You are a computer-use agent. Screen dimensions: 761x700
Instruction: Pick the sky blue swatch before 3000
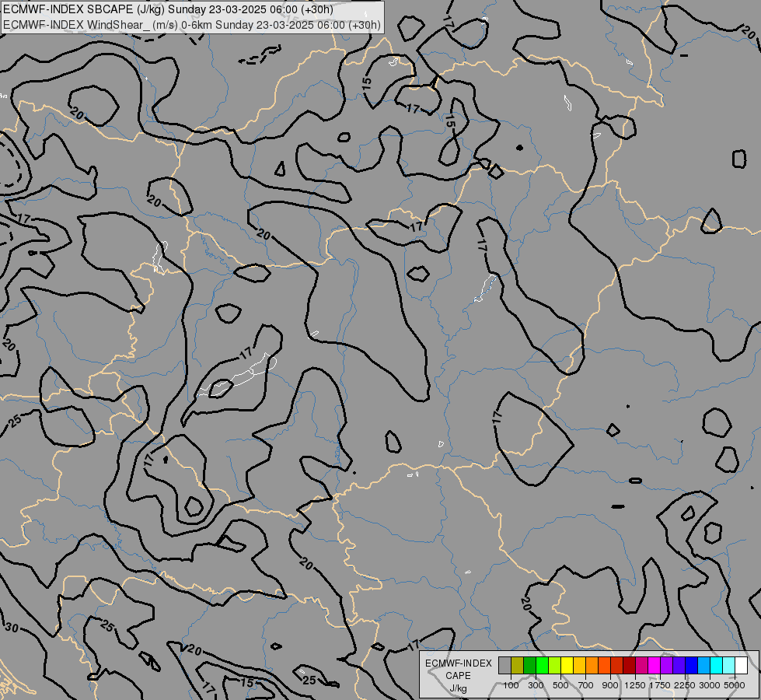click(x=704, y=666)
